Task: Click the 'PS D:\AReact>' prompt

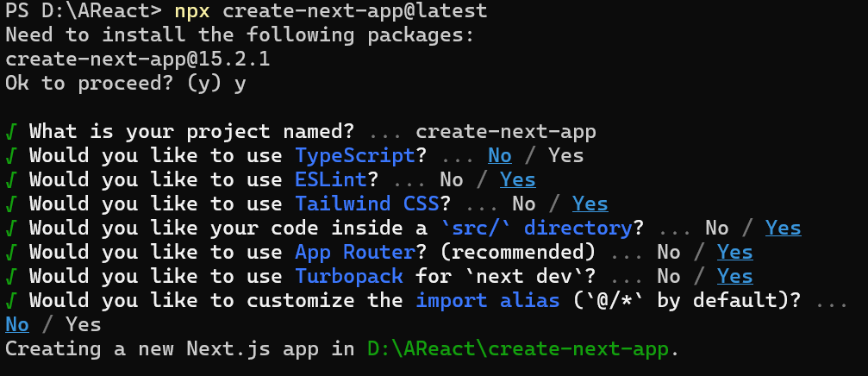Action: pos(84,10)
